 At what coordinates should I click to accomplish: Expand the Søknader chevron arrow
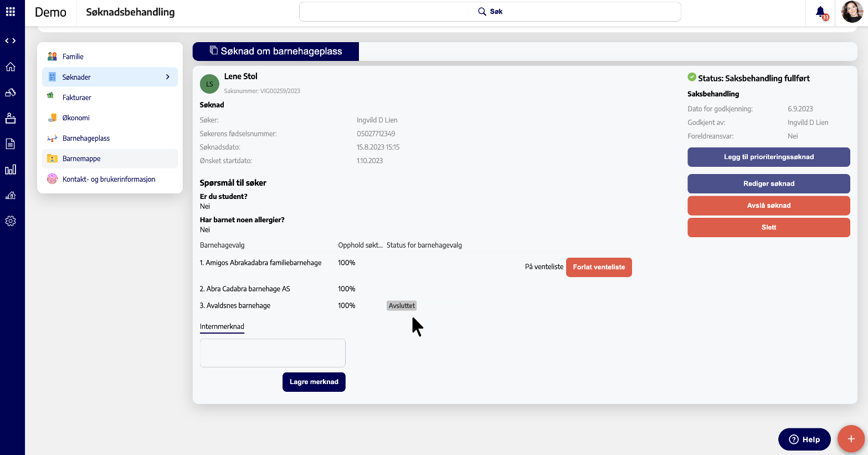168,77
